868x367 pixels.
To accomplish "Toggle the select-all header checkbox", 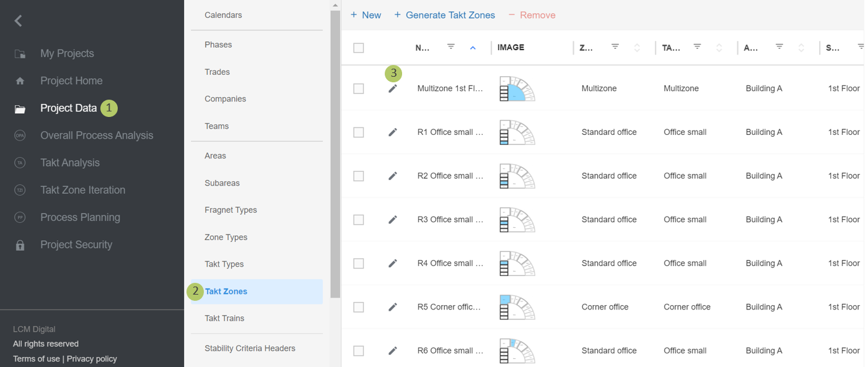I will pos(359,48).
